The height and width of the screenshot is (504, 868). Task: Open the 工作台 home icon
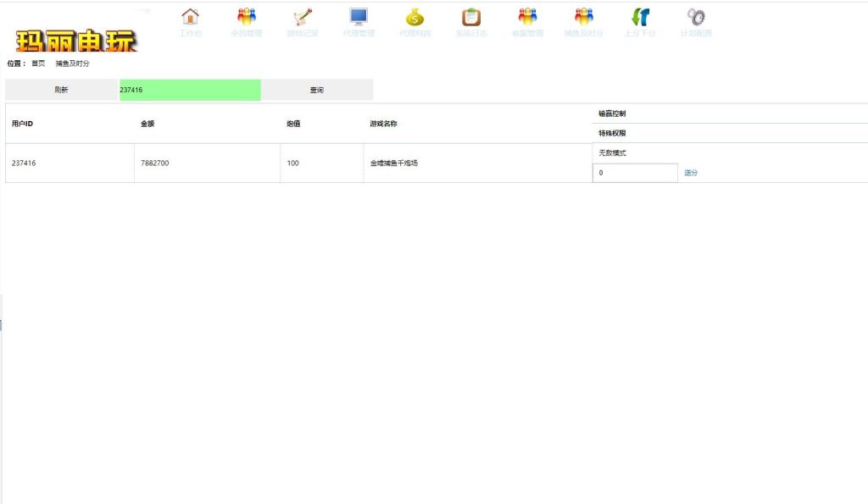(x=190, y=17)
